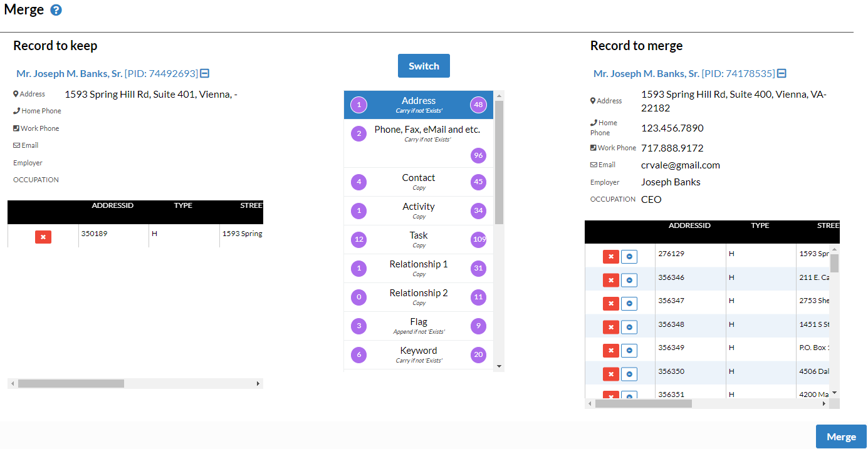Open Joseph M. Banks record with PID 74178535
This screenshot has height=449, width=868.
pyautogui.click(x=646, y=74)
